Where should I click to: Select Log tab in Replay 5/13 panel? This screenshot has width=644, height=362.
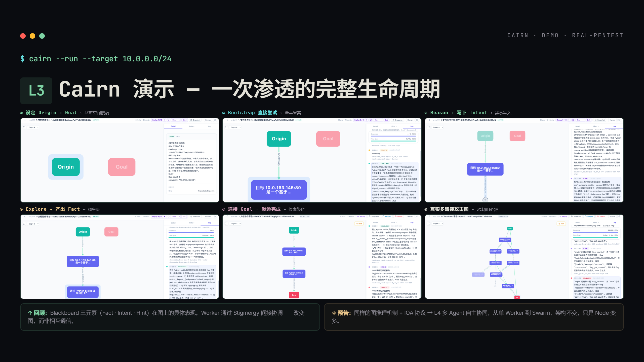412,126
